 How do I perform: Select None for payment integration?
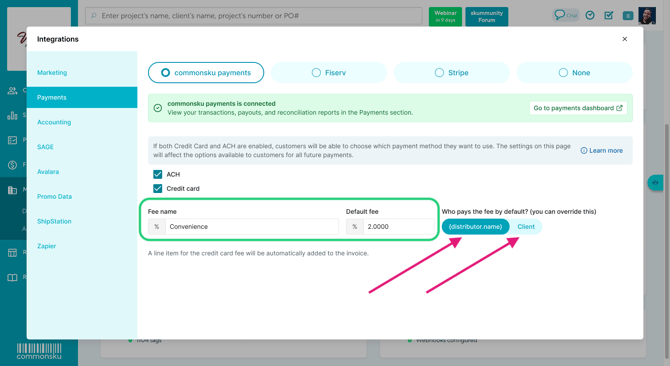tap(574, 73)
